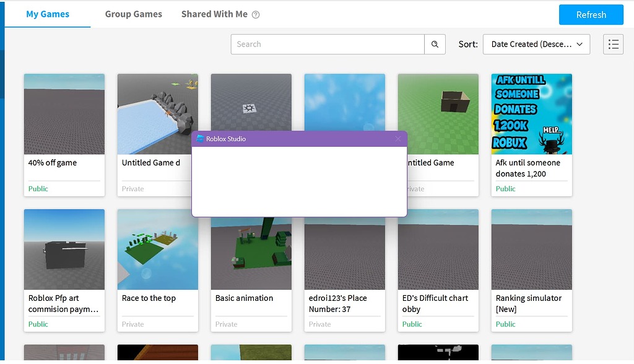Open the Ranking simulator [New] game
The image size is (634, 364).
click(531, 249)
